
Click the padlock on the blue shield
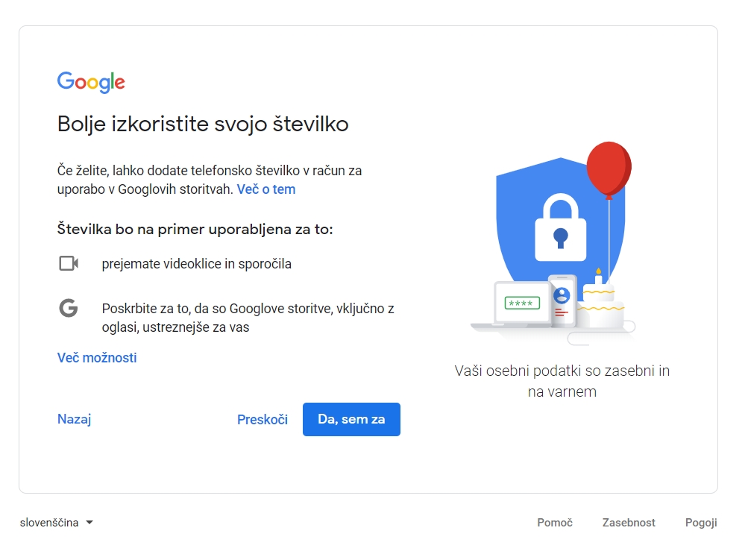pos(560,227)
